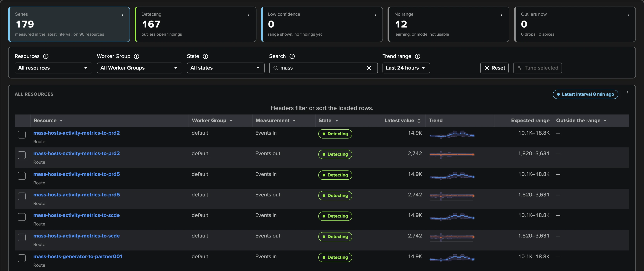Select checkbox for prd2 Events out row

pyautogui.click(x=22, y=155)
